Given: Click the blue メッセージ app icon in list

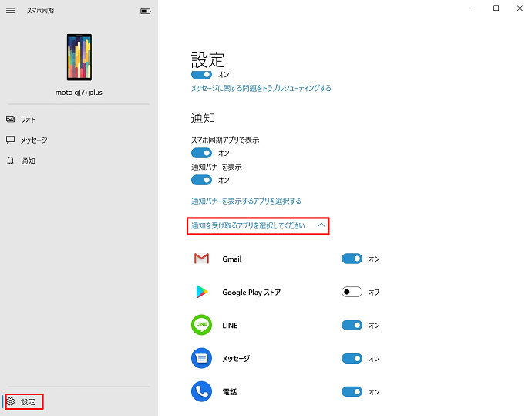Looking at the screenshot, I should tap(201, 358).
